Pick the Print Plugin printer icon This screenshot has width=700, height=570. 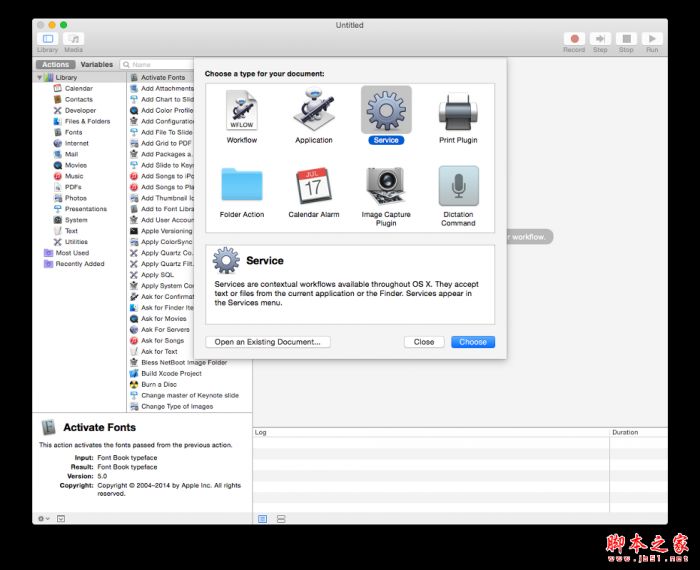click(459, 110)
